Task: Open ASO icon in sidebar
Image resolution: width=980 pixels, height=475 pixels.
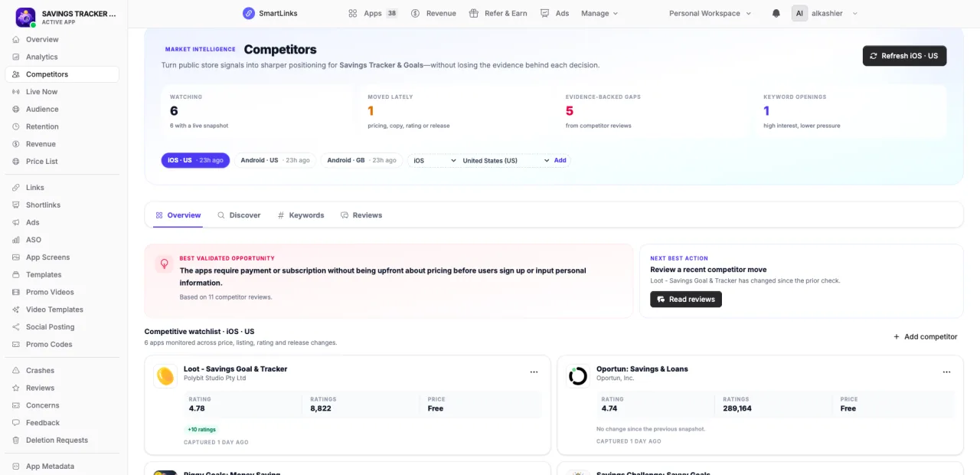Action: click(17, 240)
